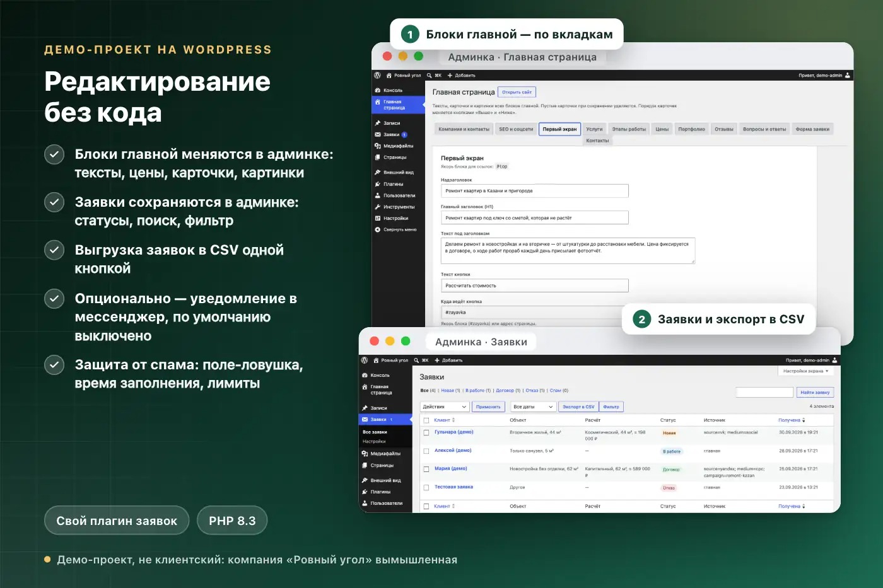Click user avatar icon in Заявки window toolbar
The width and height of the screenshot is (883, 588).
click(834, 360)
